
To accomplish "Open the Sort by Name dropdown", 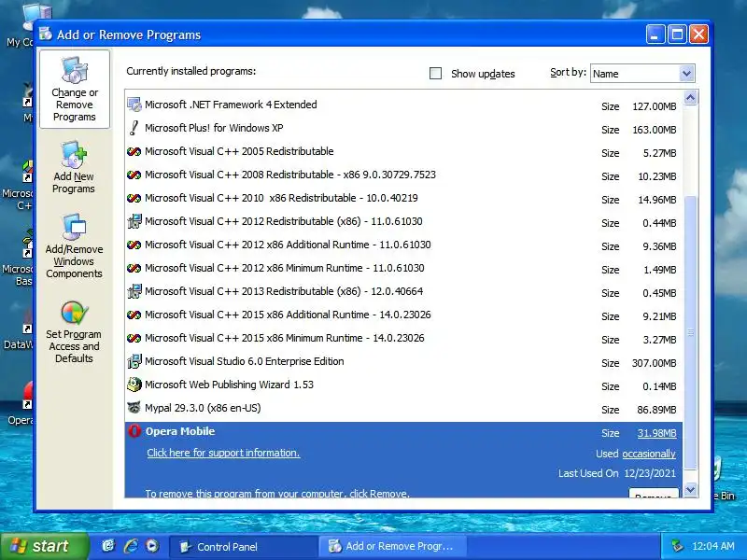I will click(686, 74).
